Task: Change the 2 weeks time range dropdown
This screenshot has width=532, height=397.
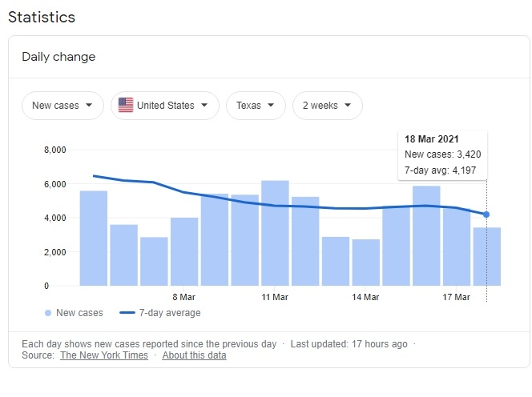Action: pyautogui.click(x=327, y=105)
